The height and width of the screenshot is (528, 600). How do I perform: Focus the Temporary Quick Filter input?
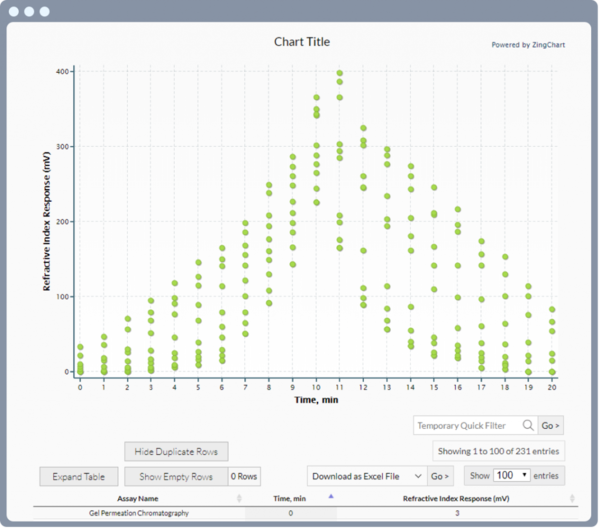coord(466,426)
